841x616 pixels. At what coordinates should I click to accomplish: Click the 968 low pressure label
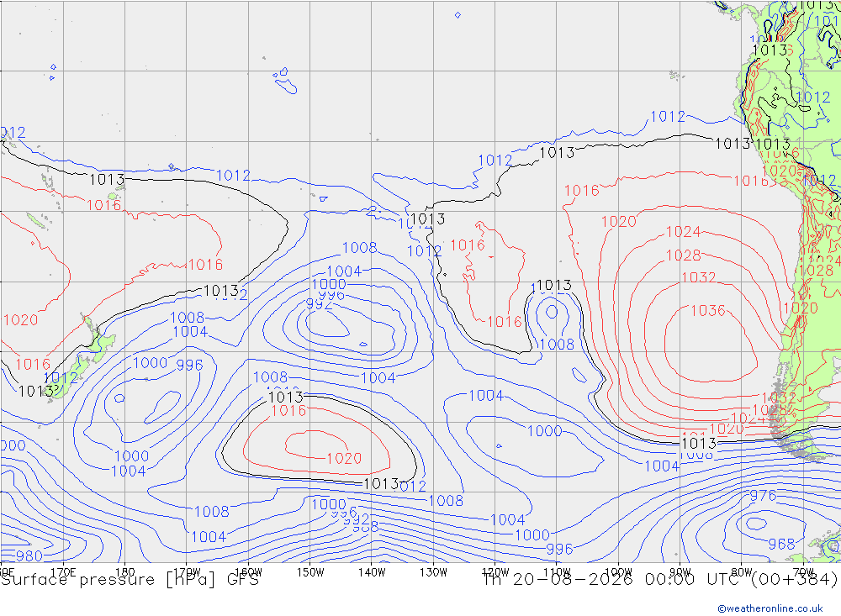[x=781, y=545]
